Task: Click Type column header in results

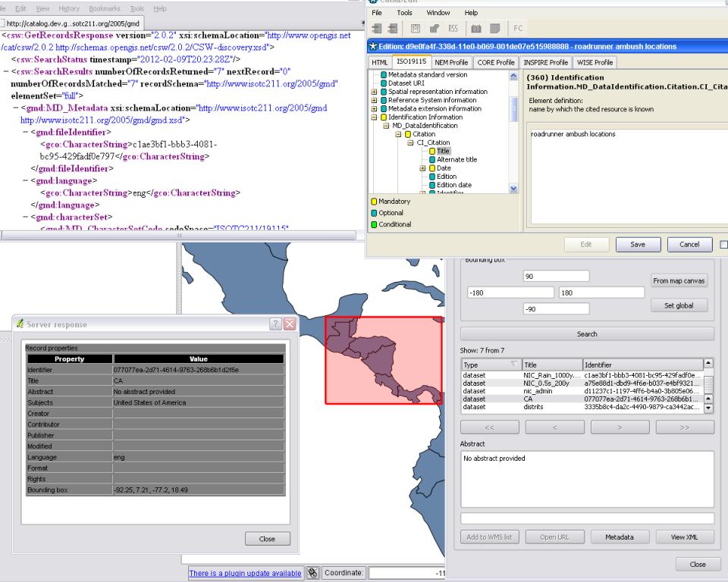Action: [x=491, y=365]
